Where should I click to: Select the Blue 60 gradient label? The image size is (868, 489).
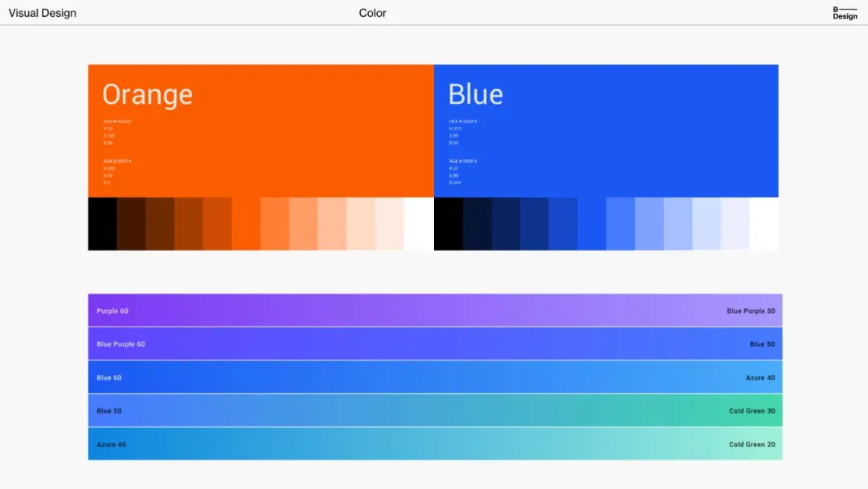[x=109, y=378]
